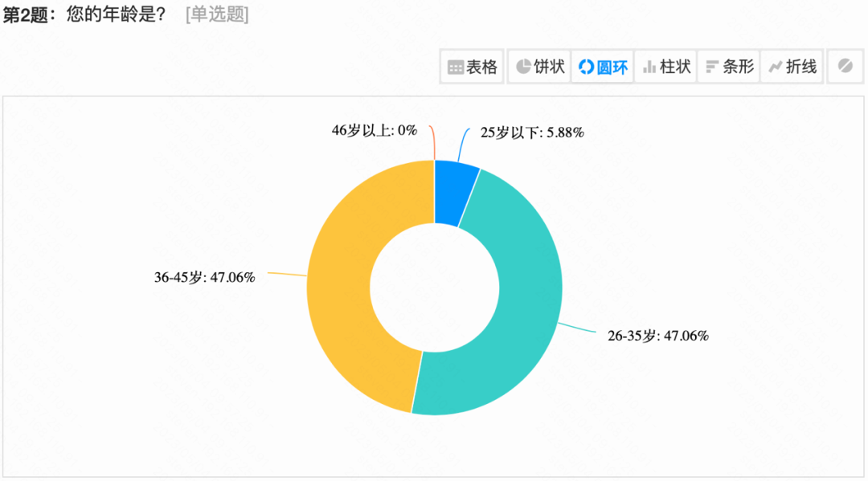Click the 第2题 question number
The height and width of the screenshot is (481, 868).
(26, 14)
